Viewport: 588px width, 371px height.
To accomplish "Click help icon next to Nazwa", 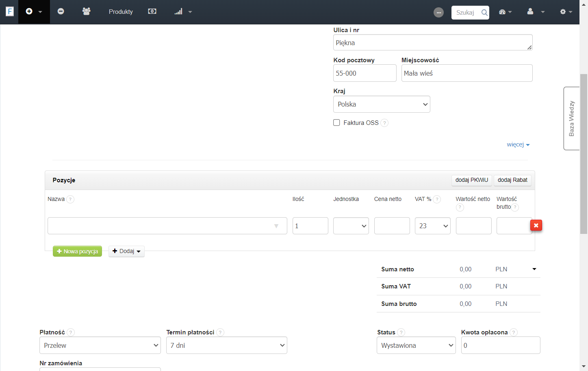I will point(70,199).
